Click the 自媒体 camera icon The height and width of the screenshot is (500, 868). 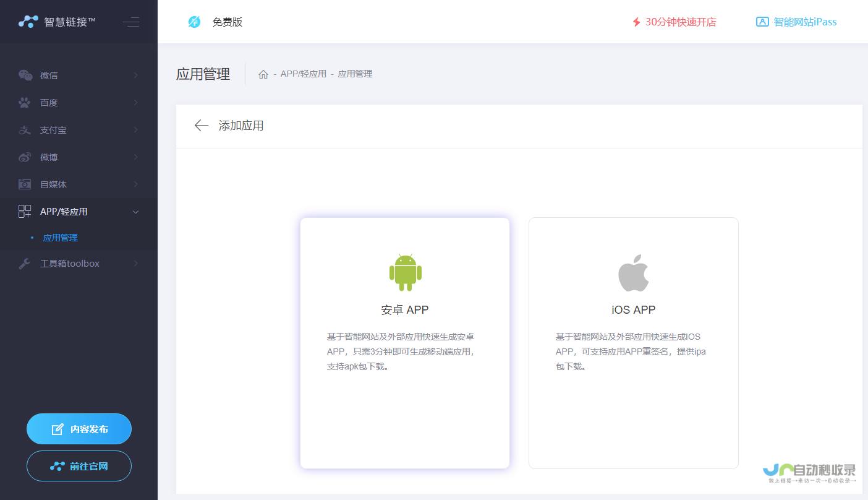pos(25,184)
